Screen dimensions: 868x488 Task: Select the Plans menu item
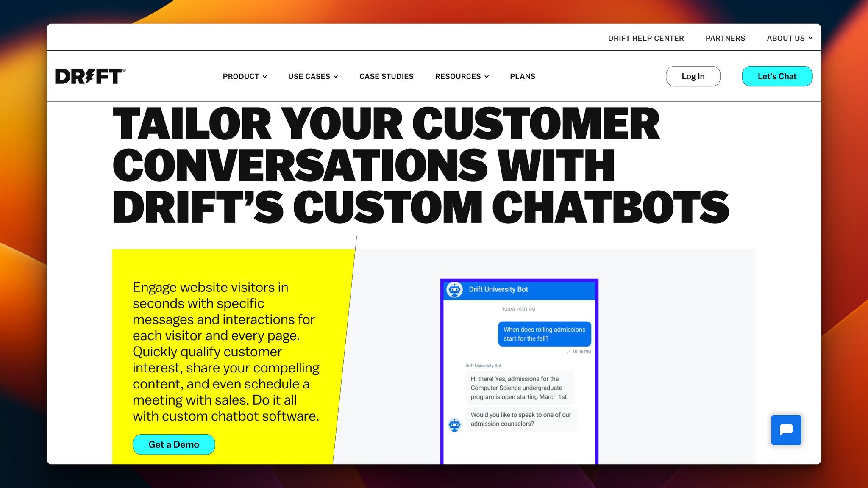click(522, 76)
